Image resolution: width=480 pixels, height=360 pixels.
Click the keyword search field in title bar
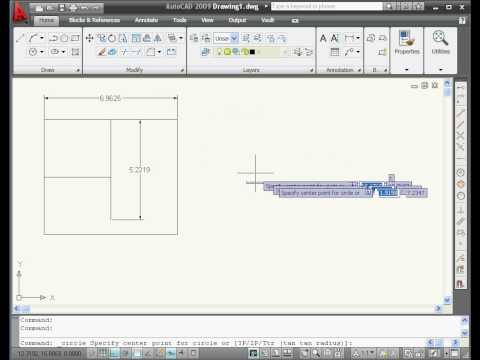pyautogui.click(x=327, y=6)
